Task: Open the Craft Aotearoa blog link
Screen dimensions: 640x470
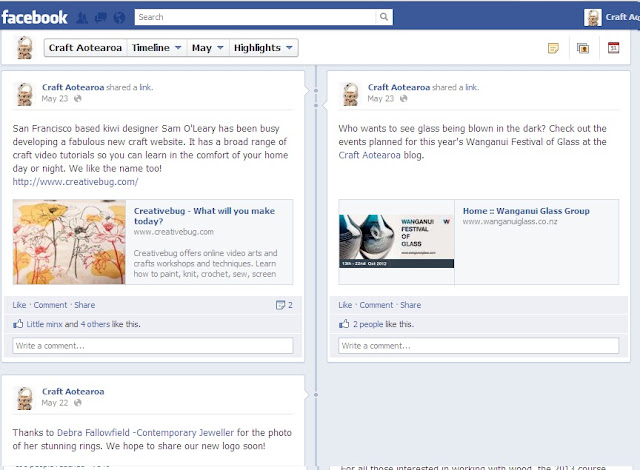Action: click(369, 155)
